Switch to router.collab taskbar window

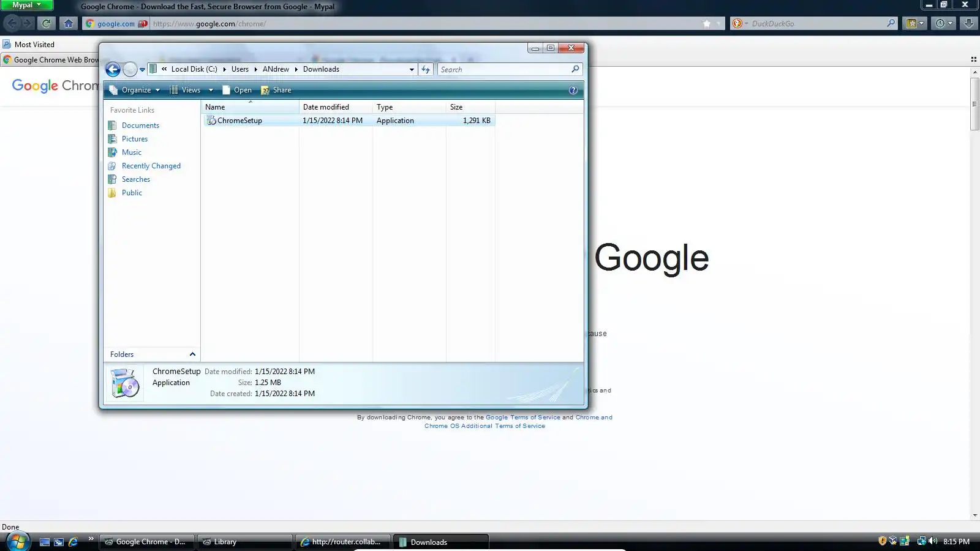tap(342, 542)
